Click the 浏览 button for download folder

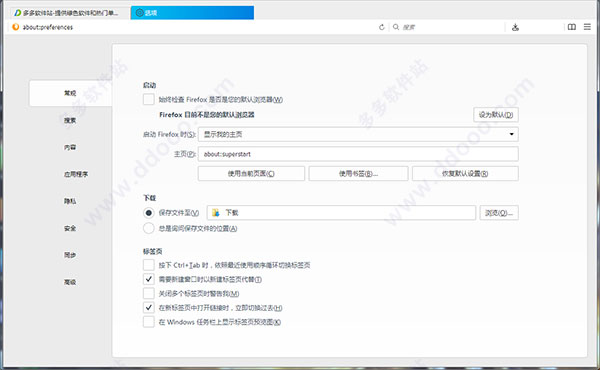pos(499,213)
